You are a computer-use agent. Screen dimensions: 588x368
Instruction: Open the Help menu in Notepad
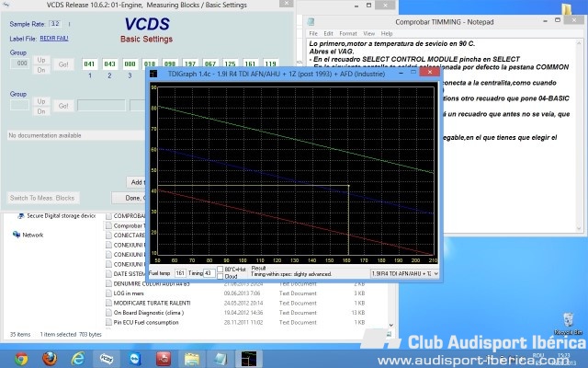(x=387, y=33)
